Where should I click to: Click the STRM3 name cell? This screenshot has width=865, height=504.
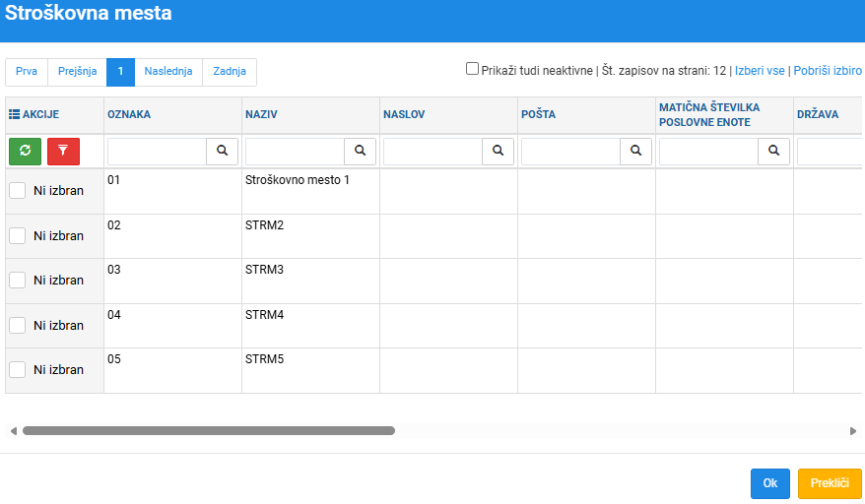click(x=310, y=282)
